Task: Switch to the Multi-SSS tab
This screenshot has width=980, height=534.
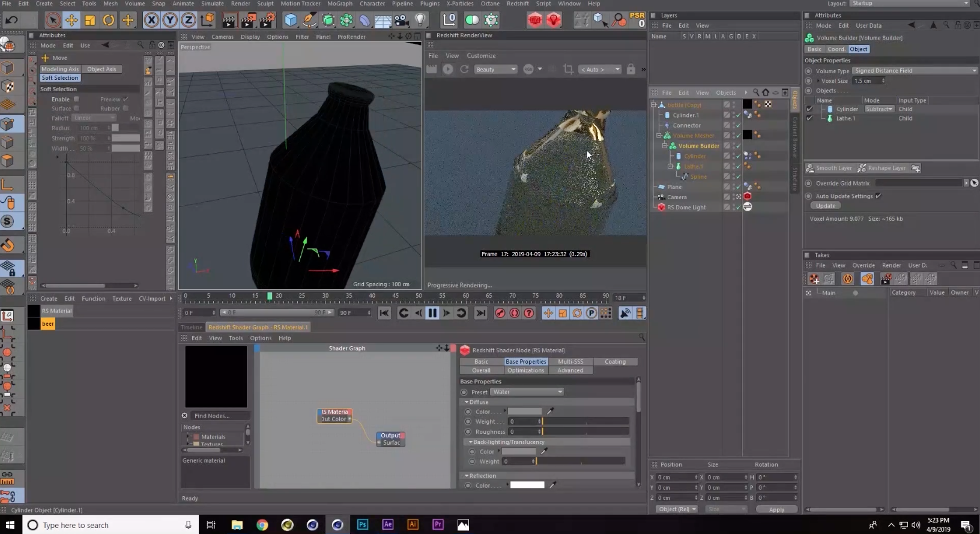Action: (x=570, y=362)
